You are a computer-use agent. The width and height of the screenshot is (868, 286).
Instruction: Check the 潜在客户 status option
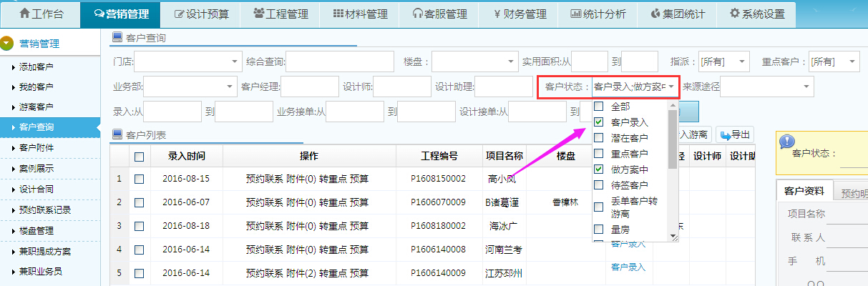tap(598, 138)
